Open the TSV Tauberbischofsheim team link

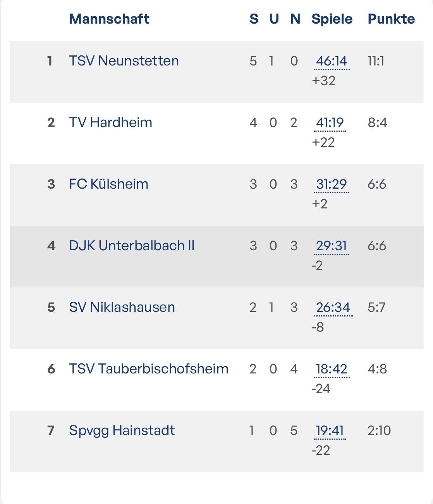point(148,369)
